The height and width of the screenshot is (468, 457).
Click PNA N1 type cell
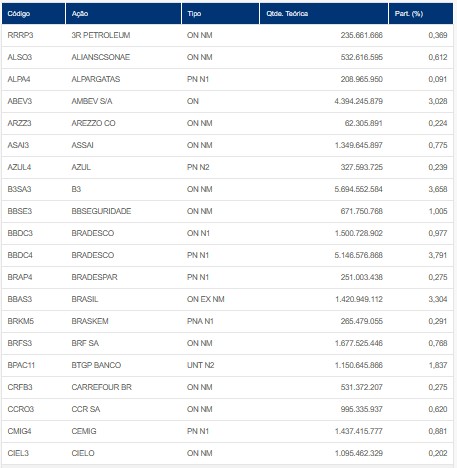pos(200,321)
